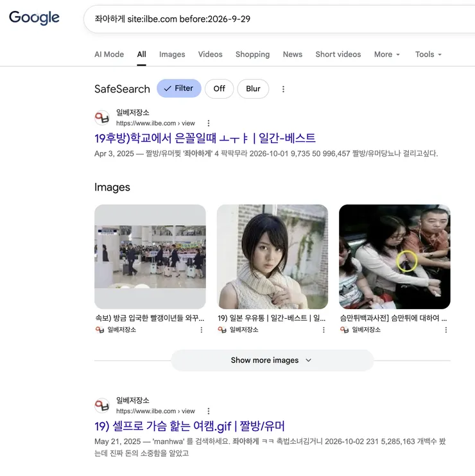Open three-dot menu beside '셀프로' result URL
This screenshot has height=476, width=475.
point(209,411)
